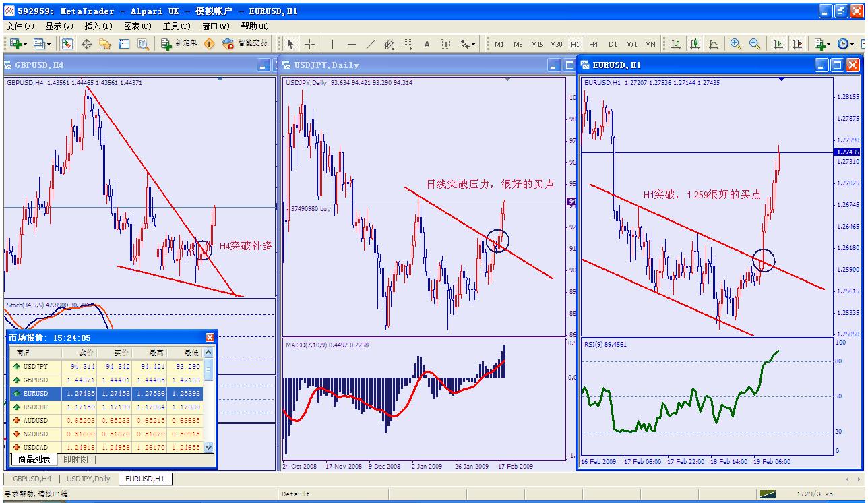Click the zoom out magnifier
868x503 pixels.
[754, 44]
